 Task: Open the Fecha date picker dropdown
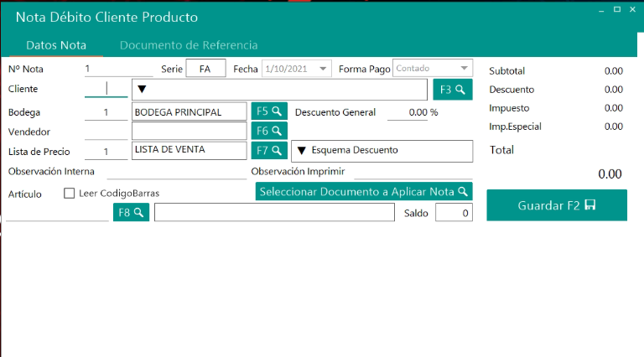pos(324,69)
